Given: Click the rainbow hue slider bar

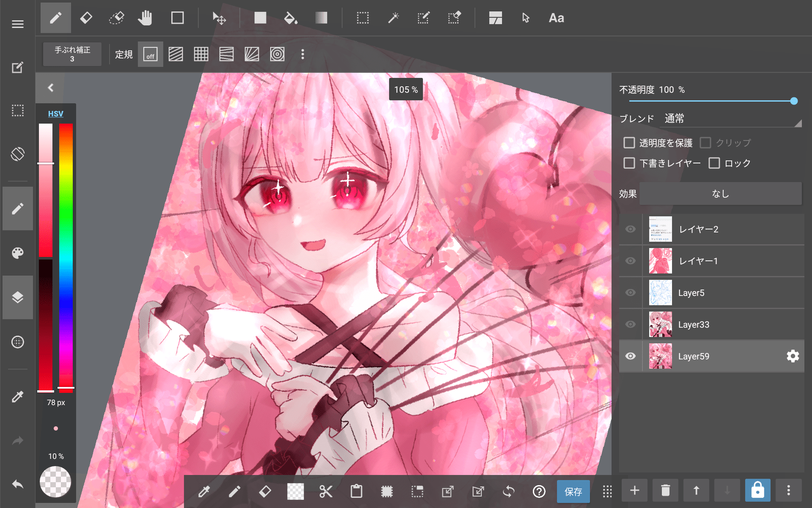Looking at the screenshot, I should click(66, 254).
